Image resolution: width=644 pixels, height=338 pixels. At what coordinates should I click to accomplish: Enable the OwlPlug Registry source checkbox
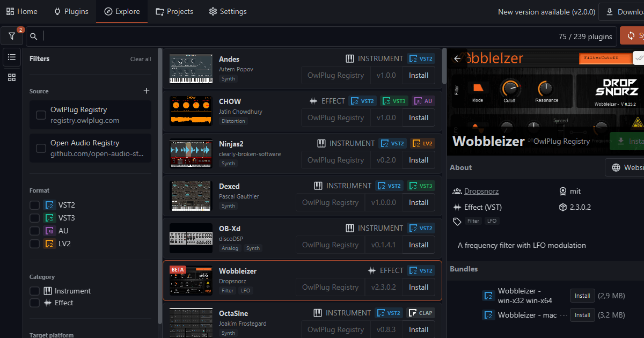pos(41,115)
